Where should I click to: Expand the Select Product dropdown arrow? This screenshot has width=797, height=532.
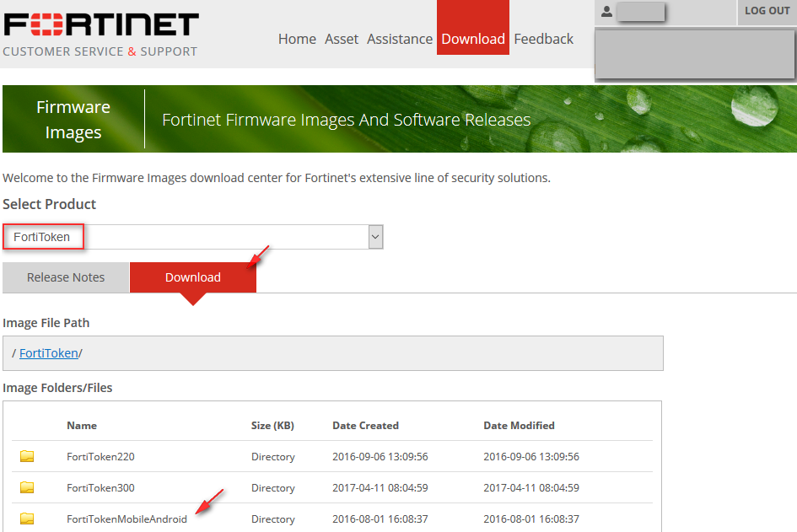[375, 237]
